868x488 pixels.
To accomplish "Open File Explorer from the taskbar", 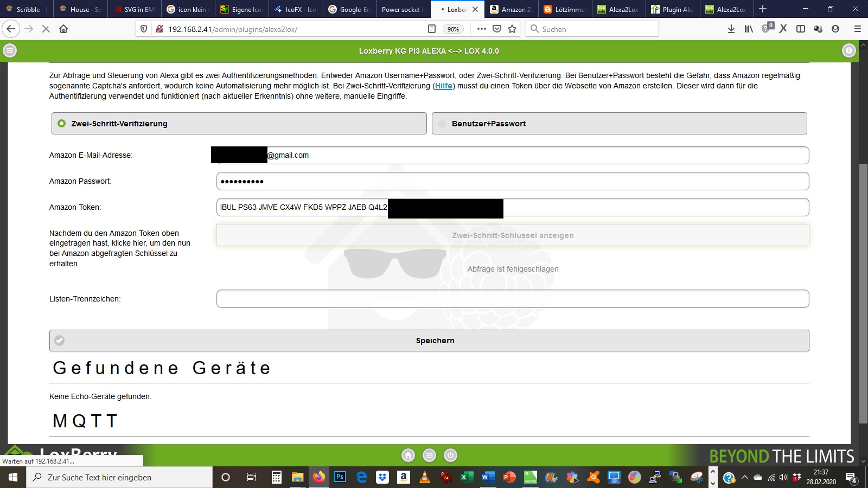I will tap(298, 477).
